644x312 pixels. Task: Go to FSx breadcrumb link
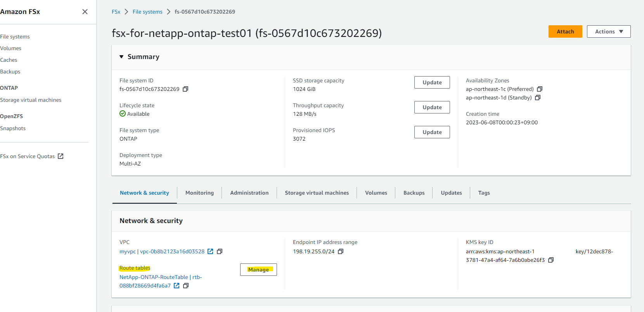116,12
